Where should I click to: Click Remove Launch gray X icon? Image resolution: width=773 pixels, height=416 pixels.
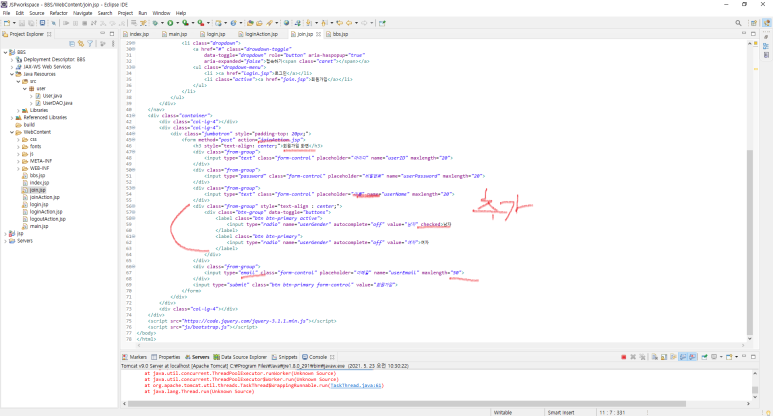[x=633, y=357]
